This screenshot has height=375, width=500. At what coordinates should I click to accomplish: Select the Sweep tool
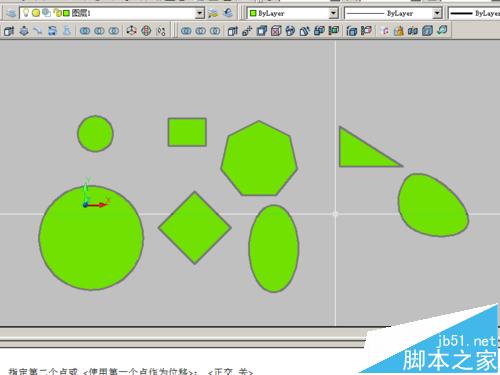tap(38, 31)
